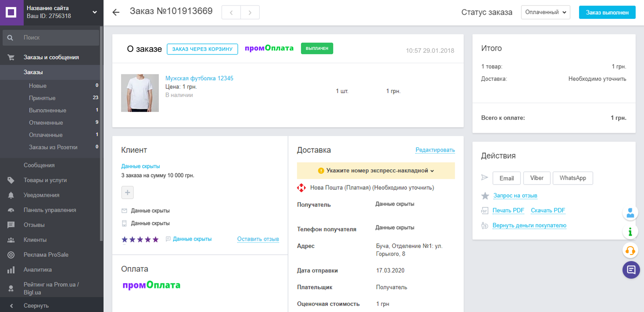This screenshot has width=644, height=312.
Task: Click the send paper-plane icon
Action: pyautogui.click(x=485, y=178)
